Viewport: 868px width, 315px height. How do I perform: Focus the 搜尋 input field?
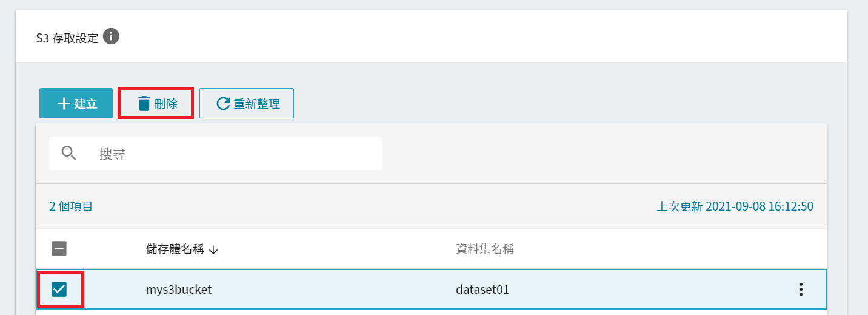216,153
